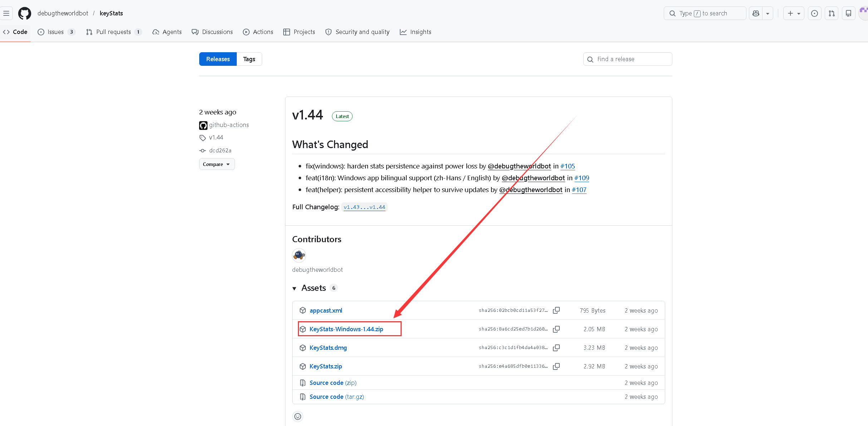Viewport: 868px width, 426px height.
Task: Download Source code (zip)
Action: click(x=333, y=383)
